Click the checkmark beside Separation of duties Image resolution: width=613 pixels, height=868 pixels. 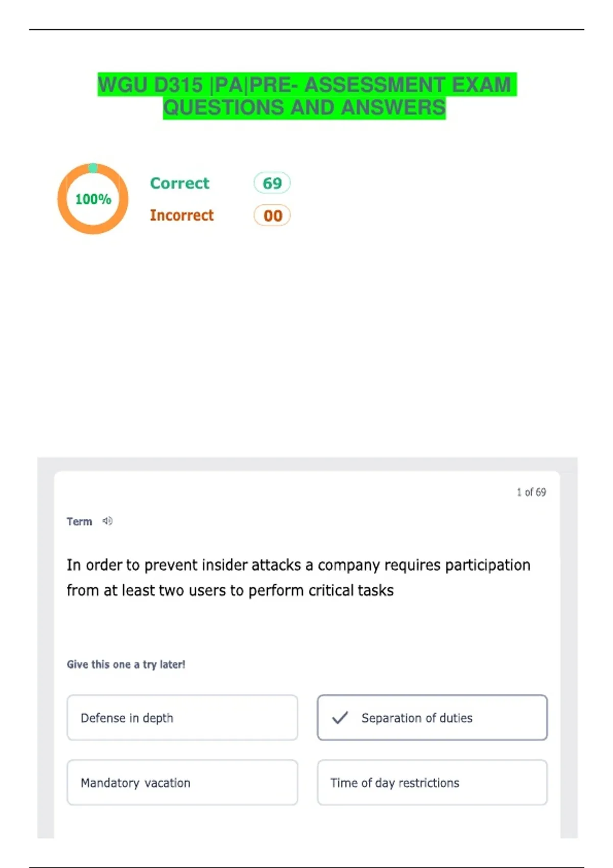[x=340, y=717]
